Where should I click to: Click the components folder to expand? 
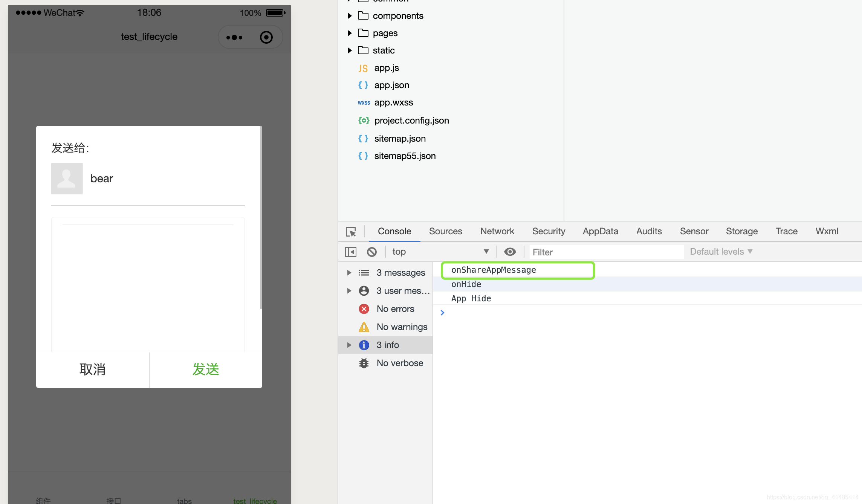coord(398,15)
